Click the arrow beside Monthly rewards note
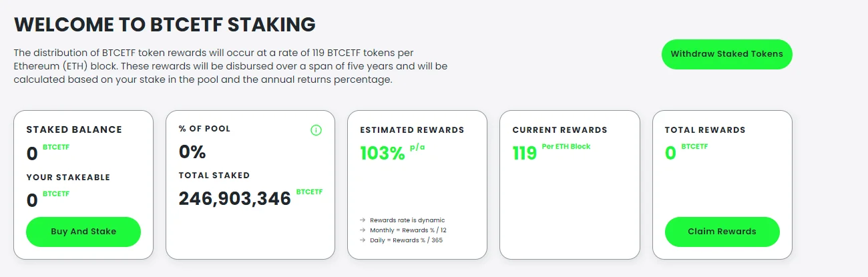 (363, 230)
